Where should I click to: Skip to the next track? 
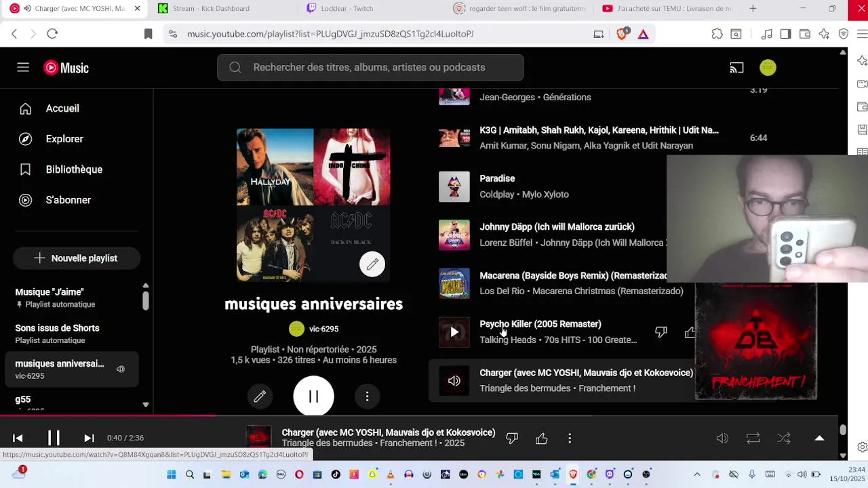pyautogui.click(x=89, y=438)
